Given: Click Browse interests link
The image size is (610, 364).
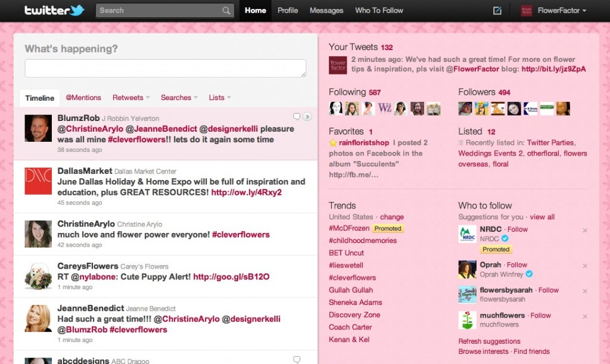Looking at the screenshot, I should 483,351.
